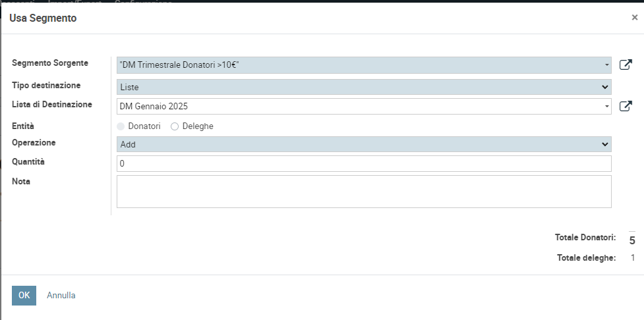
Task: Click the Segmento Sorgente label
Action: 50,63
